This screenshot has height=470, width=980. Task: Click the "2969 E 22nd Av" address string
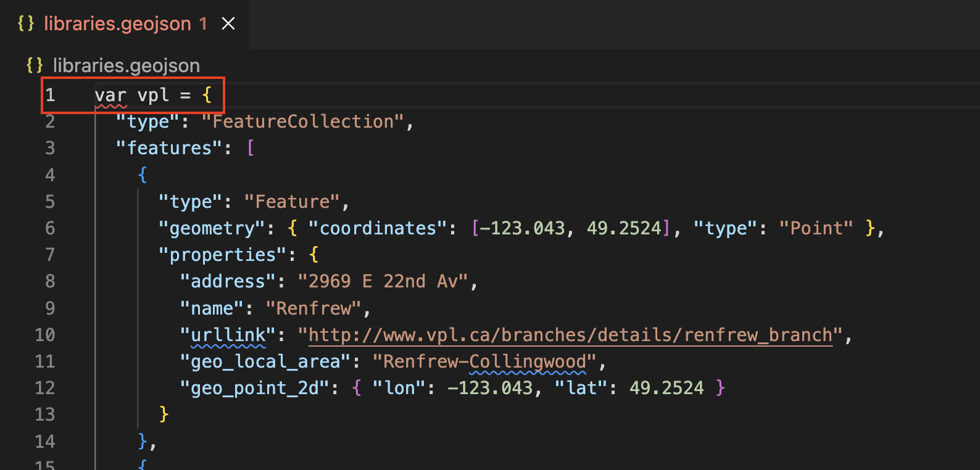pyautogui.click(x=383, y=282)
